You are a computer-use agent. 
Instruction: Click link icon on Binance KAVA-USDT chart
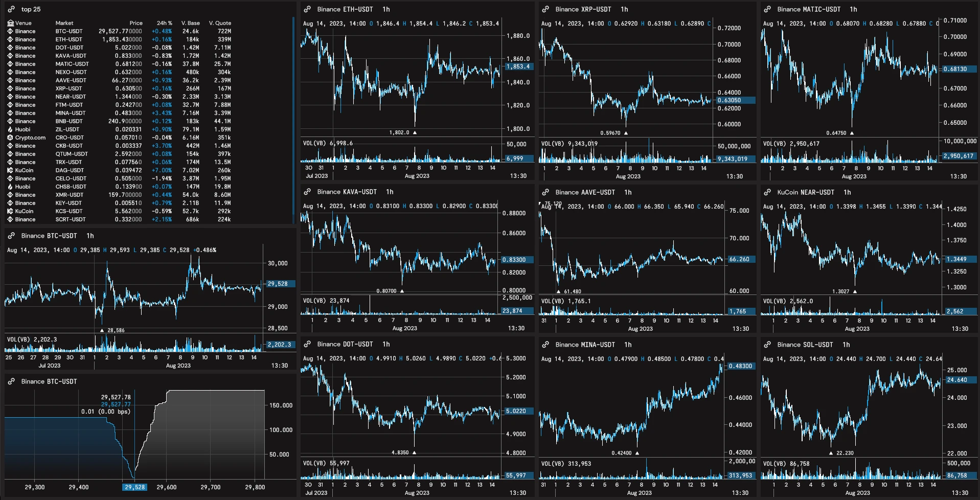tap(307, 192)
